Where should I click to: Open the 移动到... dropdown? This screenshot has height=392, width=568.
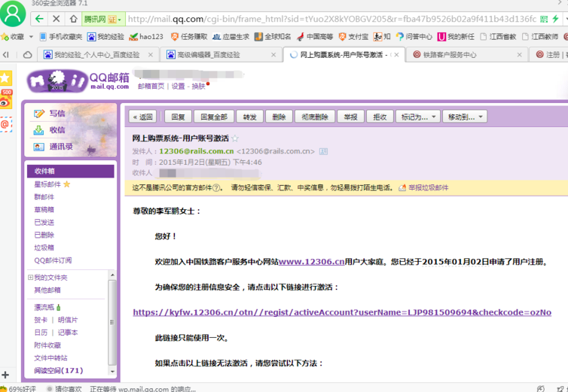(465, 117)
